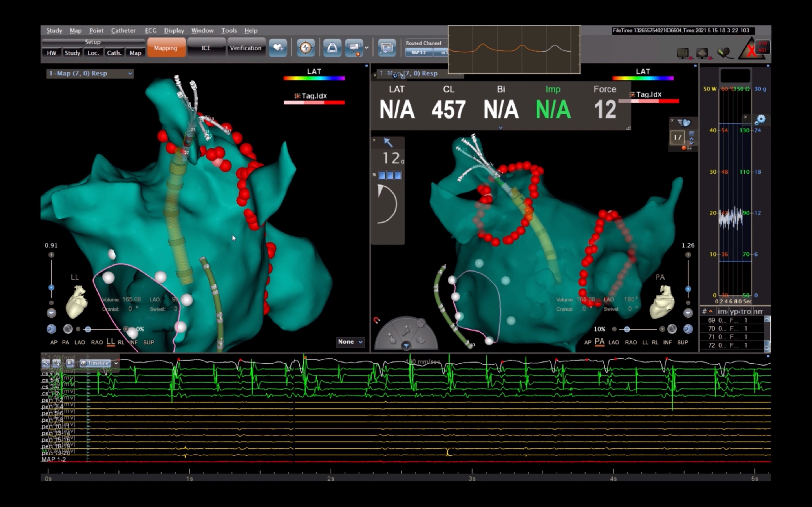812x507 pixels.
Task: Click the blue arrow force vector icon
Action: (x=388, y=143)
